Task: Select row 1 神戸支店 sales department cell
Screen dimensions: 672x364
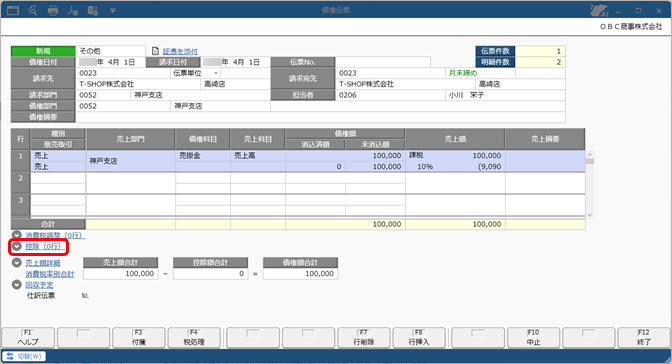Action: pos(130,161)
